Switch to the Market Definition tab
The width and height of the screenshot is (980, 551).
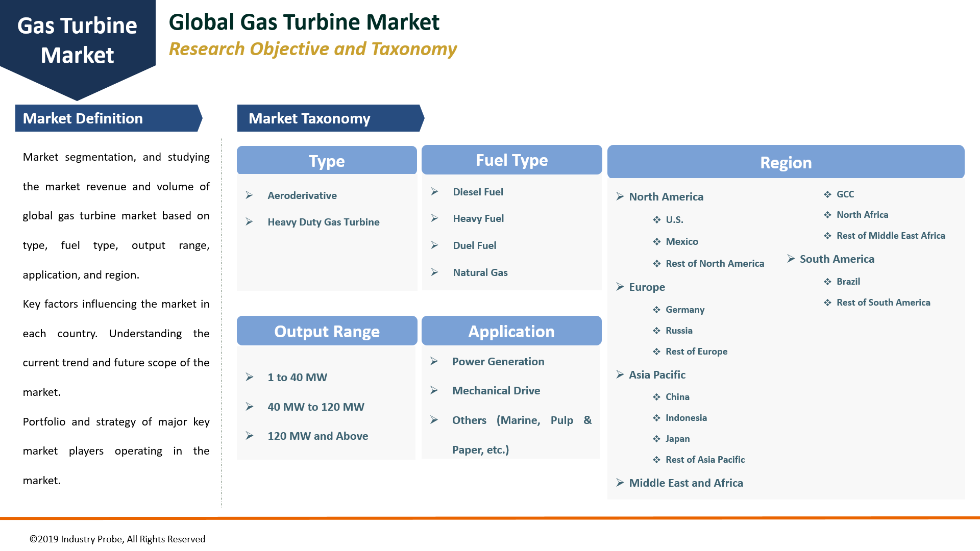click(x=83, y=118)
